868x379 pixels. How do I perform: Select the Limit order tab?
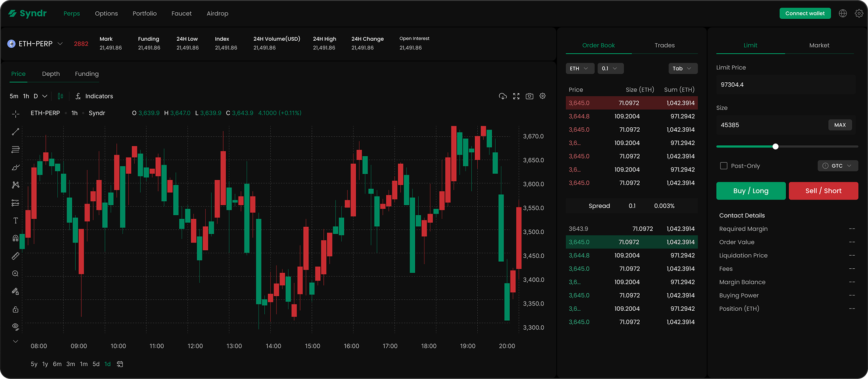pos(750,46)
